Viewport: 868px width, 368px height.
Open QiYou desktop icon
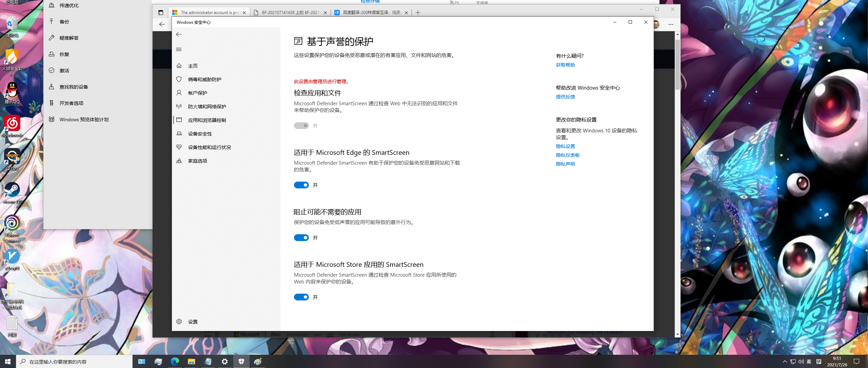click(x=12, y=159)
